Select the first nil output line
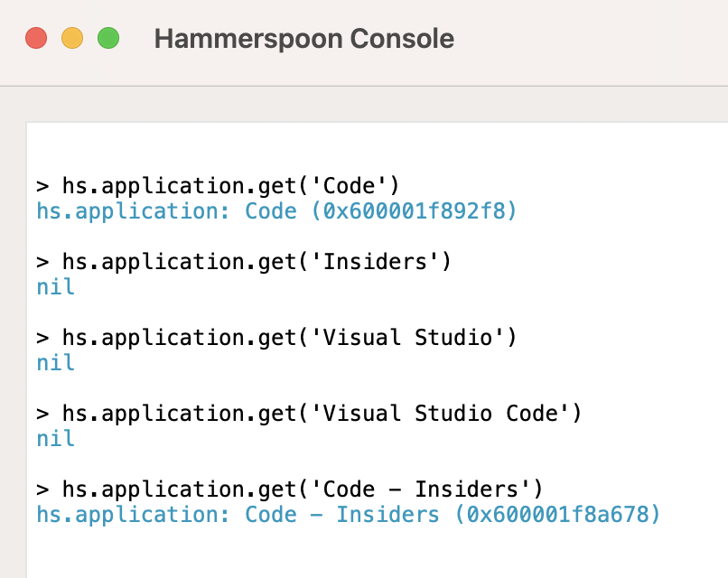The image size is (728, 578). coord(55,286)
